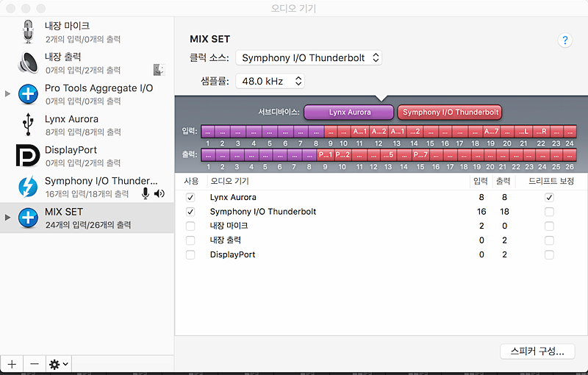Select the built-in output speaker icon

[x=28, y=63]
